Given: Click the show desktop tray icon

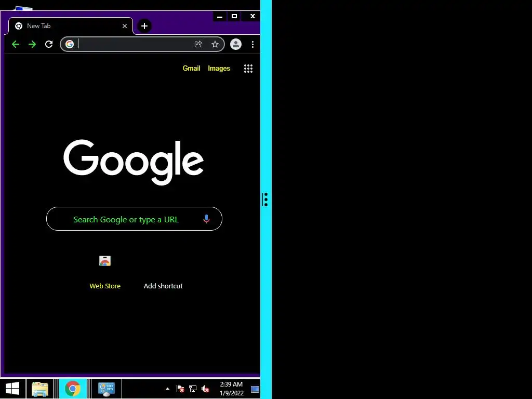Looking at the screenshot, I should click(255, 389).
